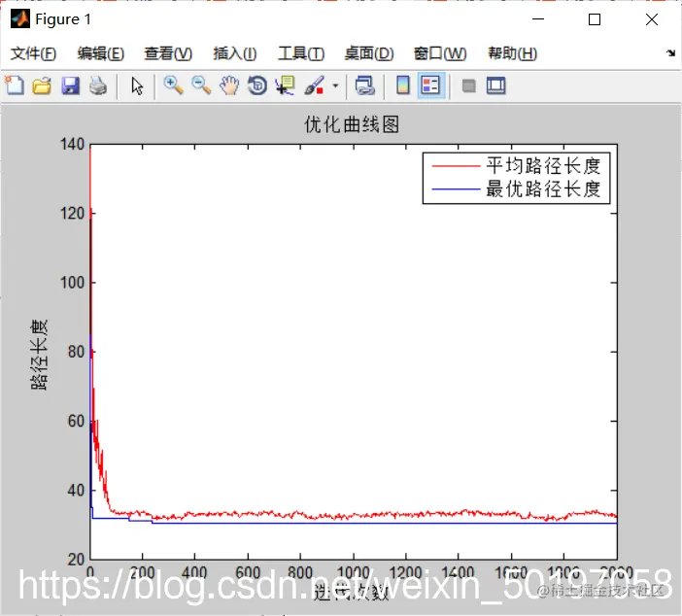Viewport: 682px width, 616px height.
Task: Open the Brush color dropdown arrow
Action: (335, 86)
